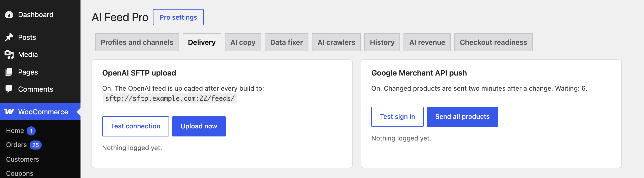Open Pro settings
The width and height of the screenshot is (644, 178).
coord(178,17)
